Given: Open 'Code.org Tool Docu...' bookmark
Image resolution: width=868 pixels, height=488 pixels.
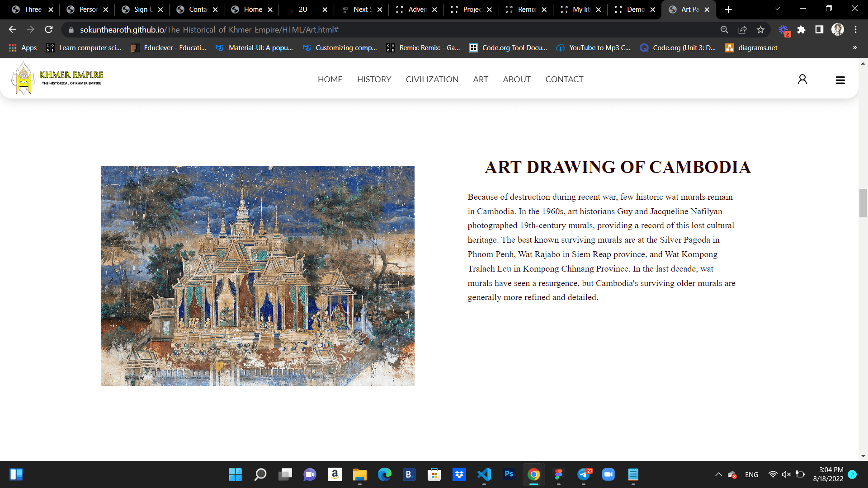Looking at the screenshot, I should [509, 48].
